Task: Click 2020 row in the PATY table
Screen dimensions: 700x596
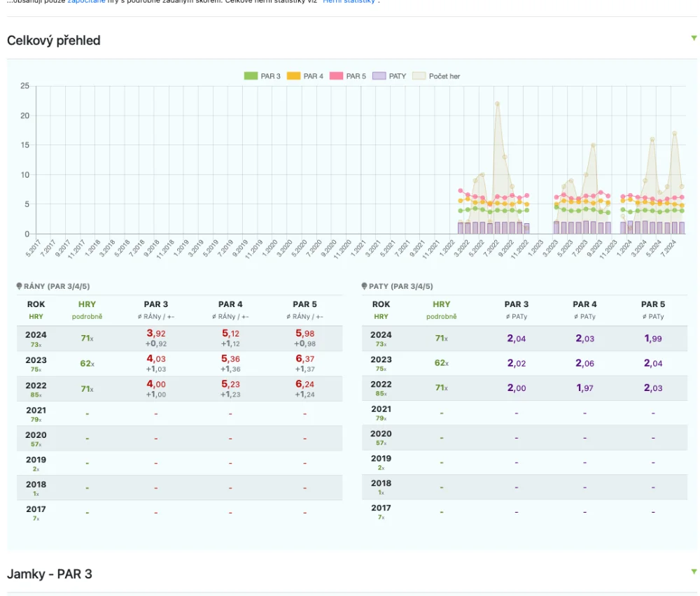Action: click(x=524, y=437)
